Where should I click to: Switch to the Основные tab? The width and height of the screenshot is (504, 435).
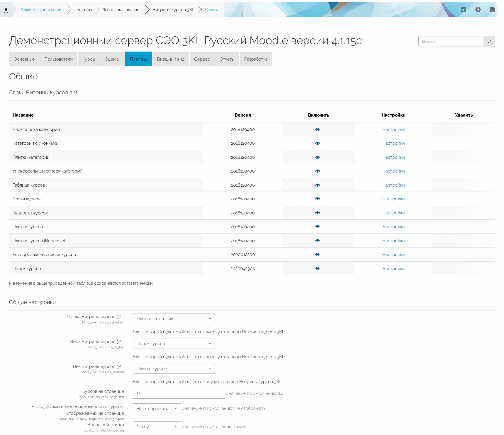click(x=24, y=59)
